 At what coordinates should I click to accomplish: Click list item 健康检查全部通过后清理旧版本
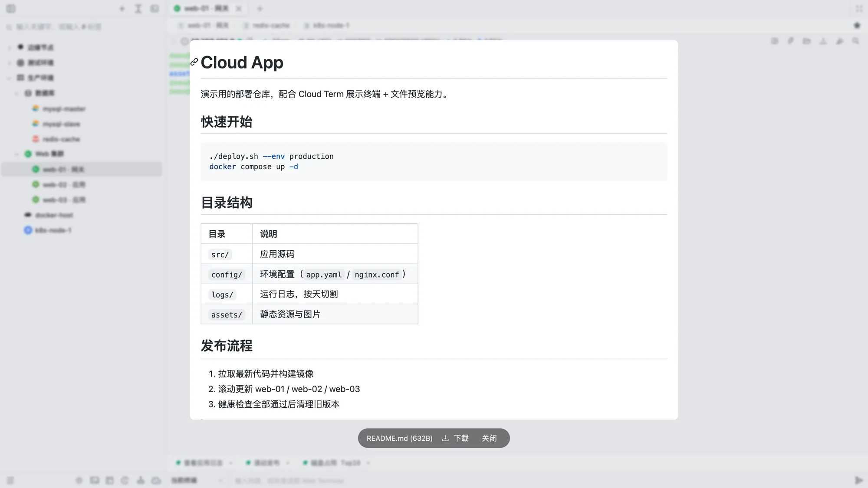[279, 404]
